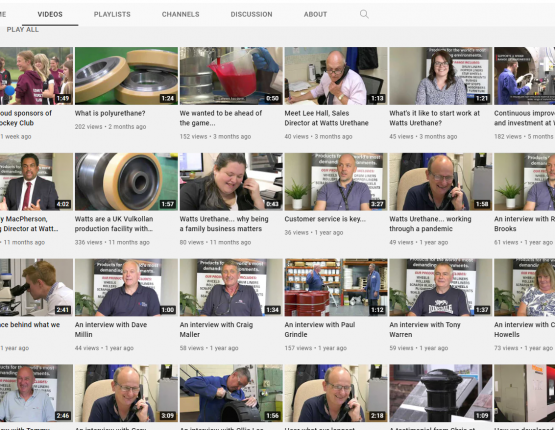Open the Tony Warren interview thumbnail

tap(441, 287)
